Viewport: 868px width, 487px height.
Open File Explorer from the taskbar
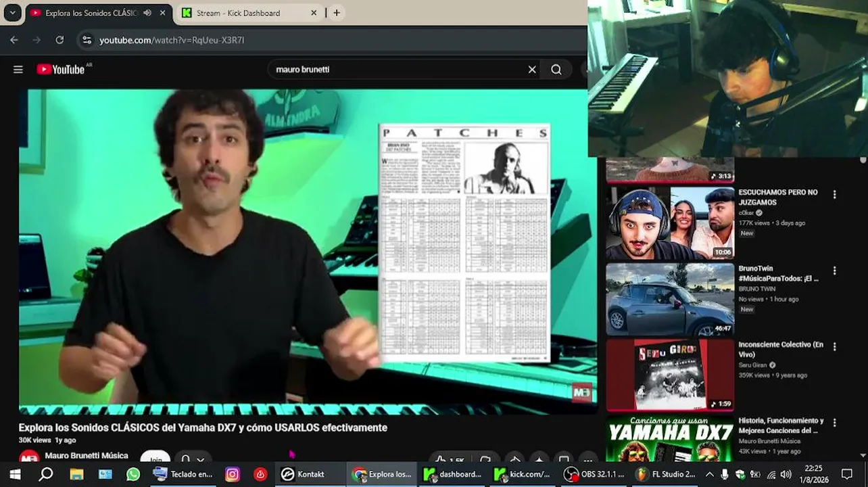point(76,474)
